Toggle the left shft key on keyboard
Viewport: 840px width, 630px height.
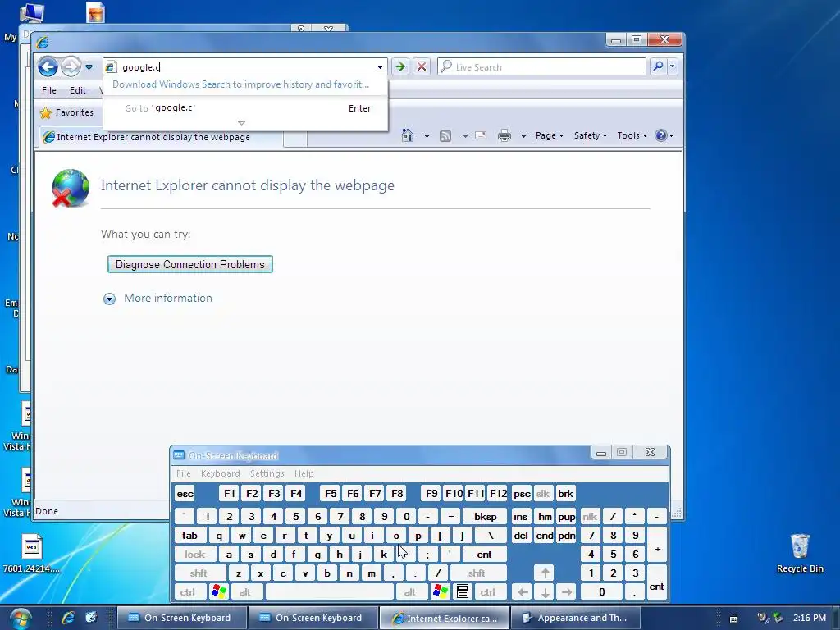(199, 573)
